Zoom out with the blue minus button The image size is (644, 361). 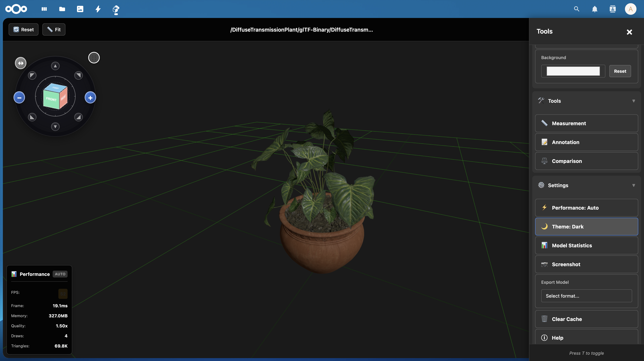[19, 97]
